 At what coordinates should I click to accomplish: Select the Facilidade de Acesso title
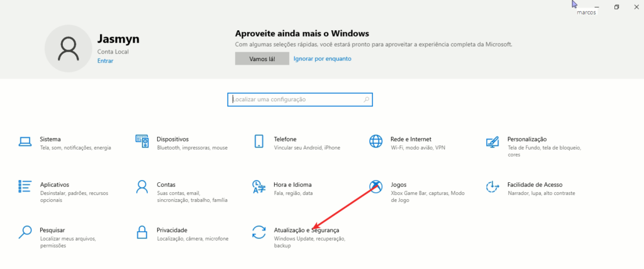(535, 185)
